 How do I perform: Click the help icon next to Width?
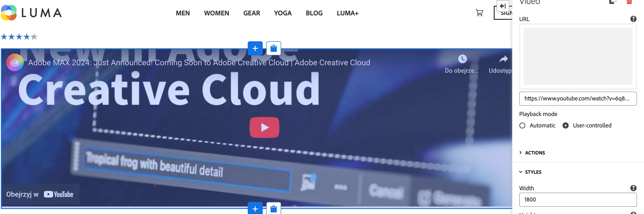pos(633,188)
